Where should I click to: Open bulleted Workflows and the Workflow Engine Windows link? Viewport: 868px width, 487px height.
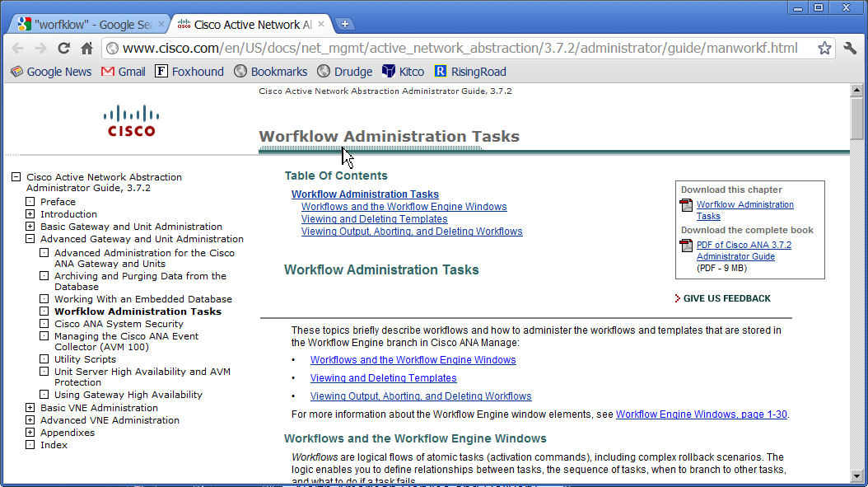(413, 359)
